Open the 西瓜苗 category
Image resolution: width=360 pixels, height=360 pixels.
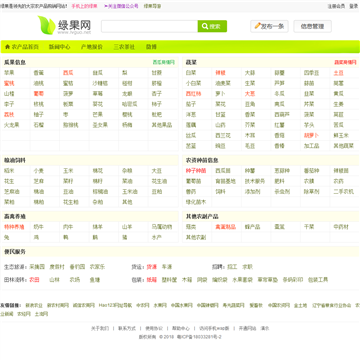tap(223, 171)
